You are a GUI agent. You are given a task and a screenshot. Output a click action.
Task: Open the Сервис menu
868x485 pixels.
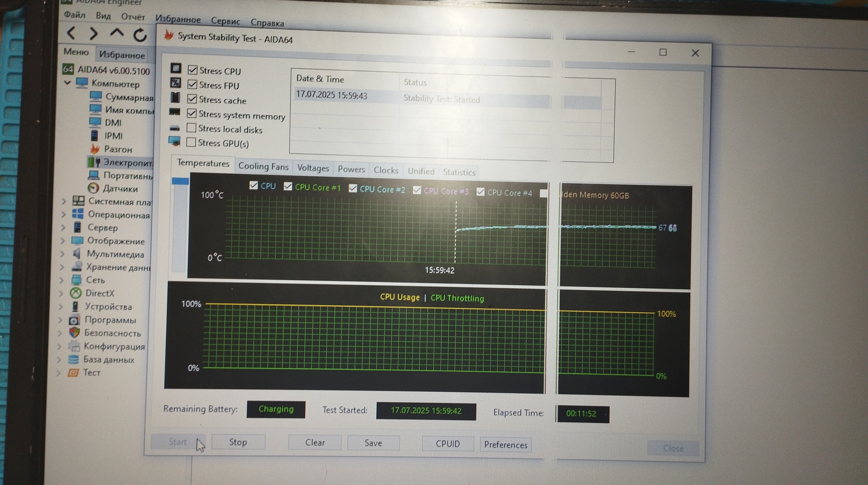[x=225, y=21]
